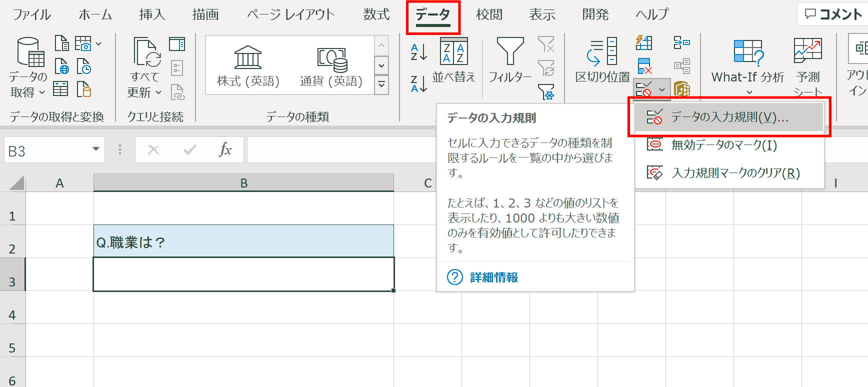
Task: Click the From Picture data icon
Action: click(83, 43)
